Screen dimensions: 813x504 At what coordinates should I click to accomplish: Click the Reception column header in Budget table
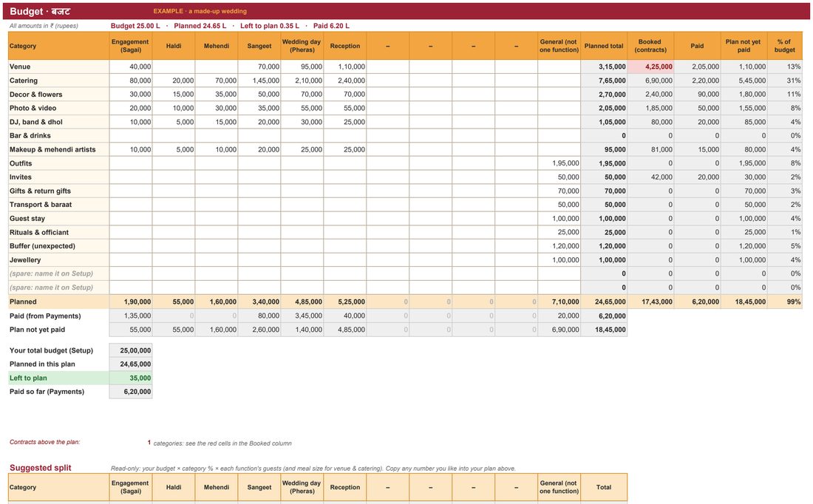[345, 46]
